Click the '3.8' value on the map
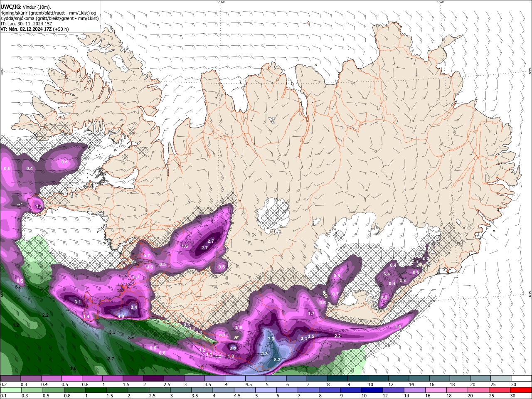 tap(18, 287)
